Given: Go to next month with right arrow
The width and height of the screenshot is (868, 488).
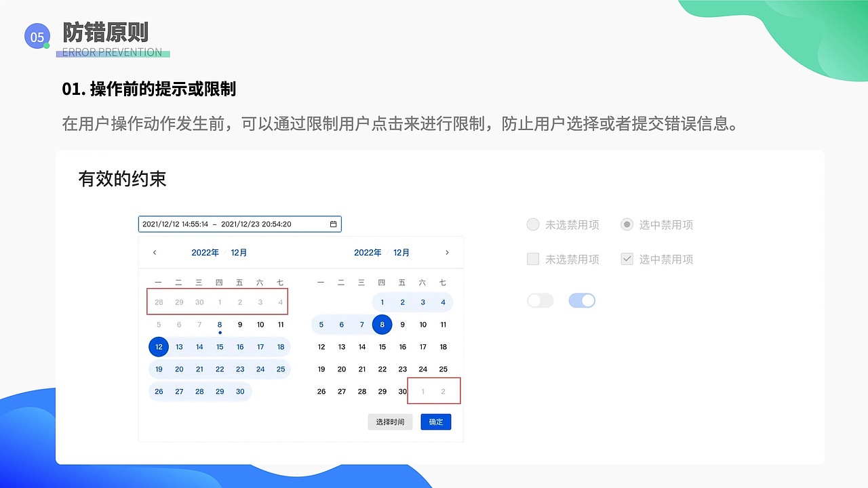Looking at the screenshot, I should click(x=447, y=253).
